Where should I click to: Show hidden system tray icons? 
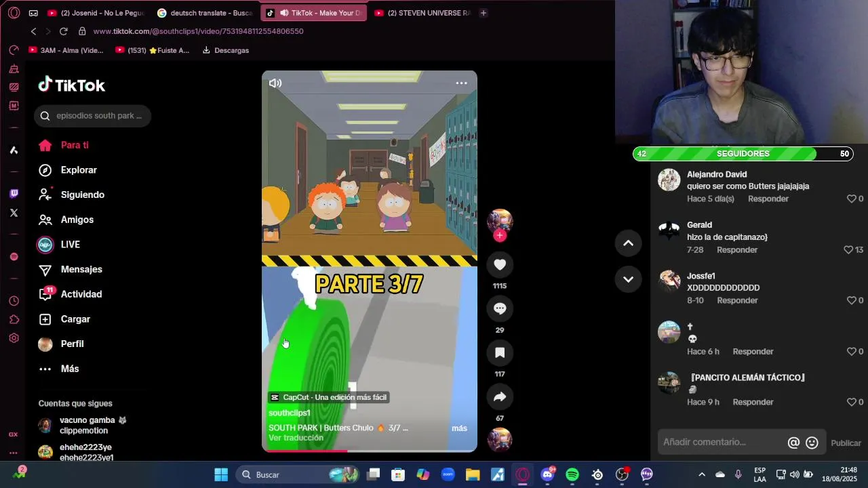[702, 474]
